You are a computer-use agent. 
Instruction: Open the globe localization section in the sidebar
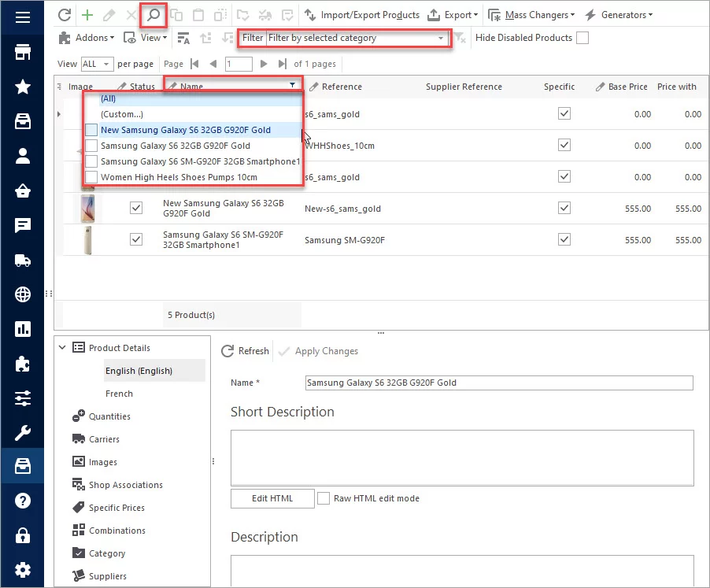23,294
